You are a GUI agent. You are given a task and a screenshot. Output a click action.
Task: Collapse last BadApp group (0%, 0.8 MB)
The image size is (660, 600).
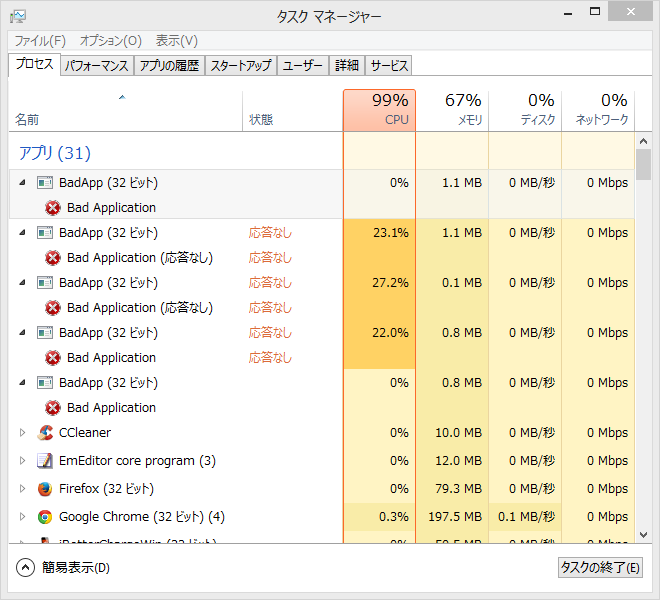tap(22, 383)
